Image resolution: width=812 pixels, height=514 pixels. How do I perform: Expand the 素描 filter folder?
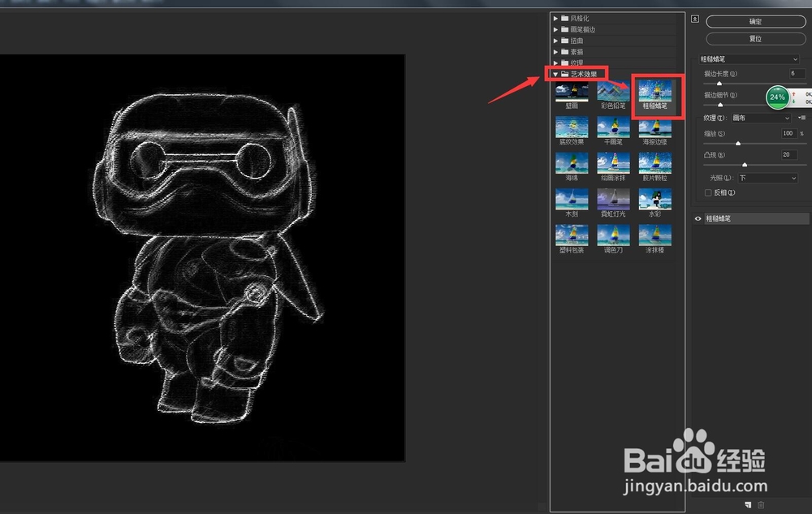coord(555,52)
